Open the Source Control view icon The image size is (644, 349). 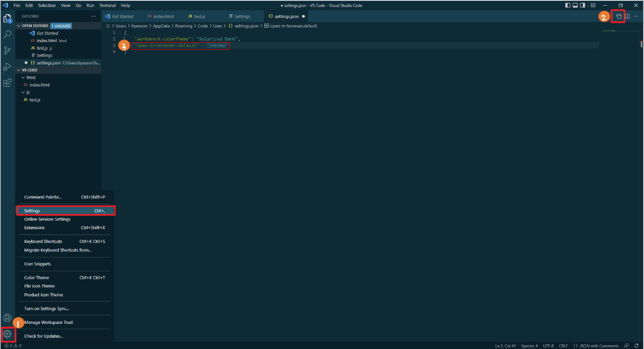pos(7,50)
